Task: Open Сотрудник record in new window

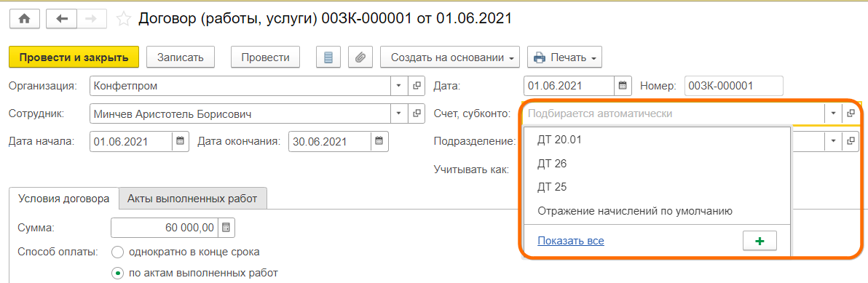Action: coord(417,113)
